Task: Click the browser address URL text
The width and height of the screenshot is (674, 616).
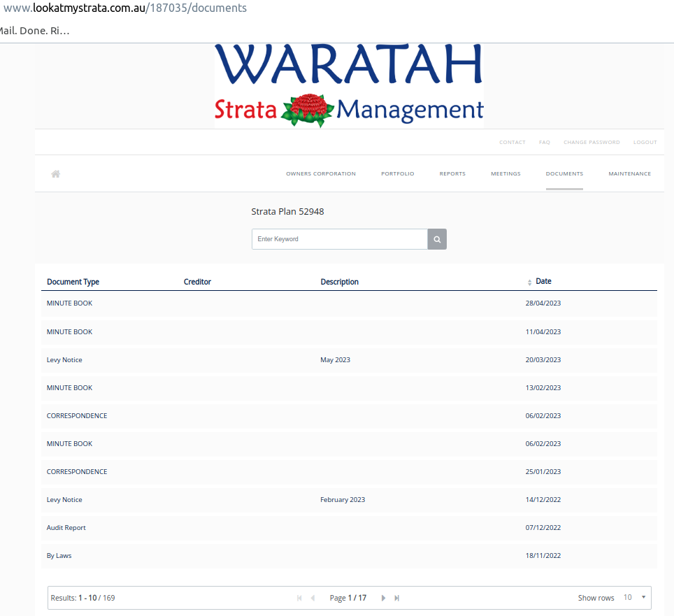Action: click(x=125, y=8)
